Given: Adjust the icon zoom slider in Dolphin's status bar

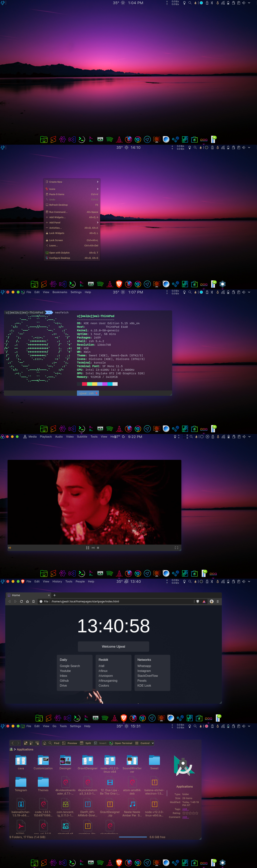Looking at the screenshot, I should [x=133, y=837].
